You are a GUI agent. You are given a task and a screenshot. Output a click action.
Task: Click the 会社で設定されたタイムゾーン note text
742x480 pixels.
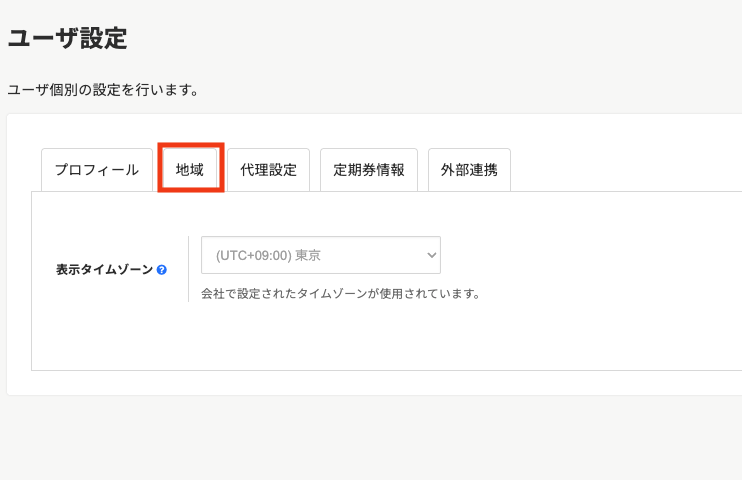coord(340,294)
